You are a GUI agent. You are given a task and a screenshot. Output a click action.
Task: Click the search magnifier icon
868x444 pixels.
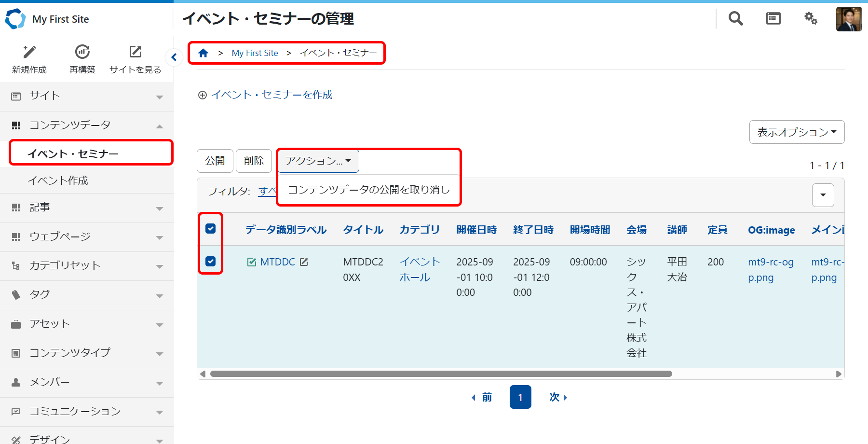point(735,19)
